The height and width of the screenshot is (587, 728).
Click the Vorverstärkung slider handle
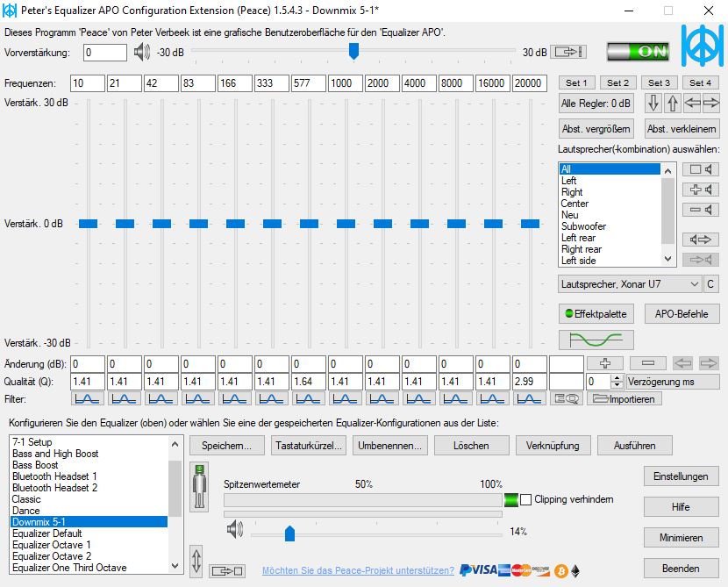[353, 51]
